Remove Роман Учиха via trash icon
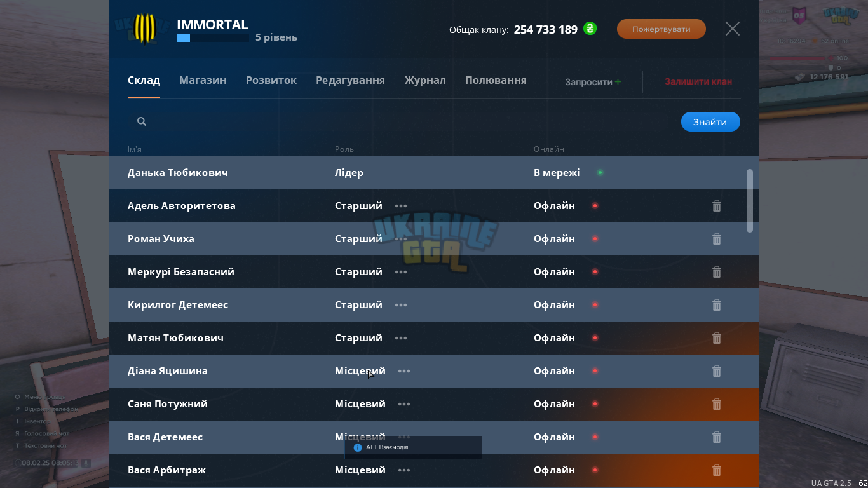The image size is (868, 488). point(717,239)
